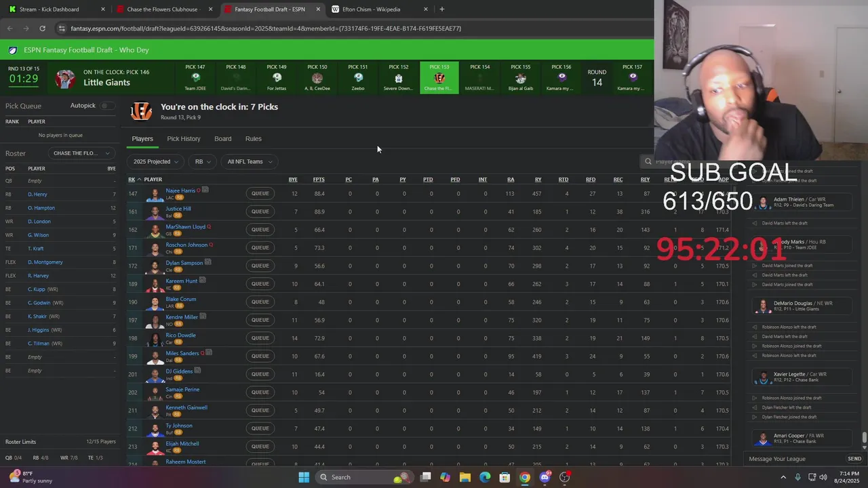The height and width of the screenshot is (488, 868).
Task: Sort players by BYE column
Action: coord(293,180)
